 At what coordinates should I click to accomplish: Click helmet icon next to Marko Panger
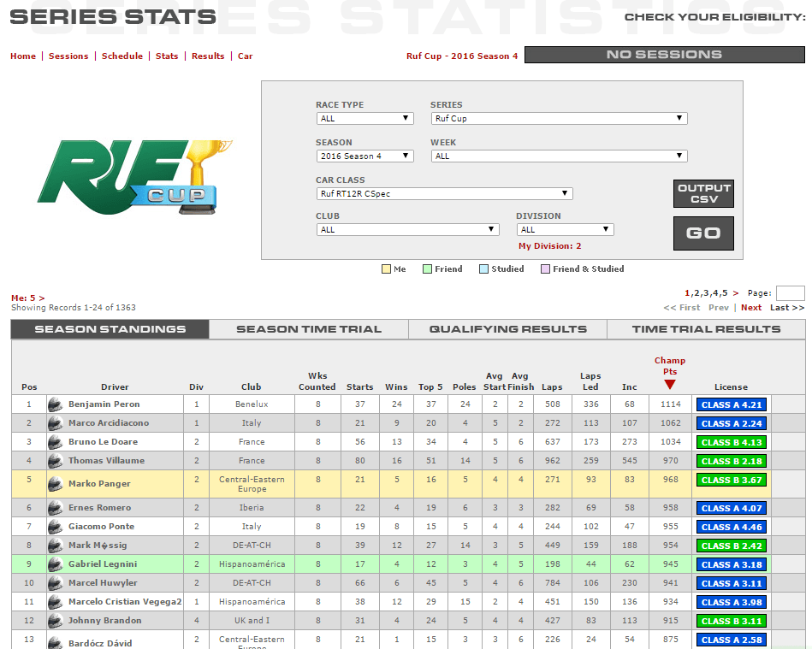pos(55,484)
